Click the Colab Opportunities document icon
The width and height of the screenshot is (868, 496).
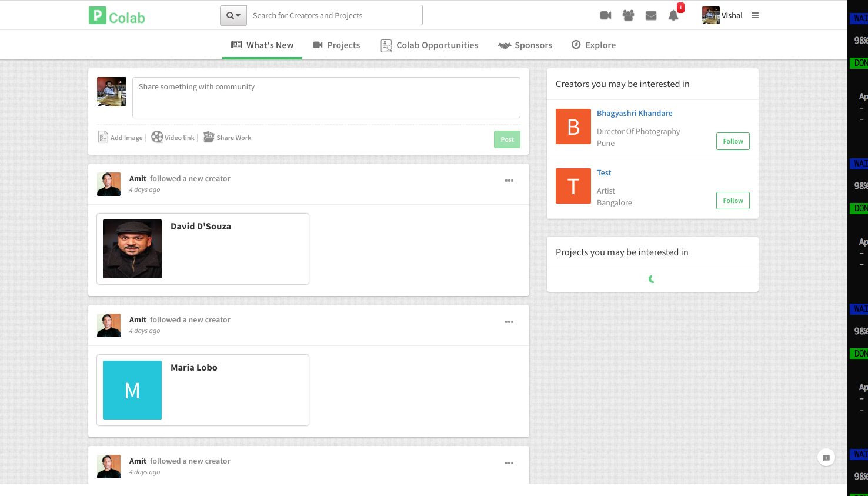[386, 45]
